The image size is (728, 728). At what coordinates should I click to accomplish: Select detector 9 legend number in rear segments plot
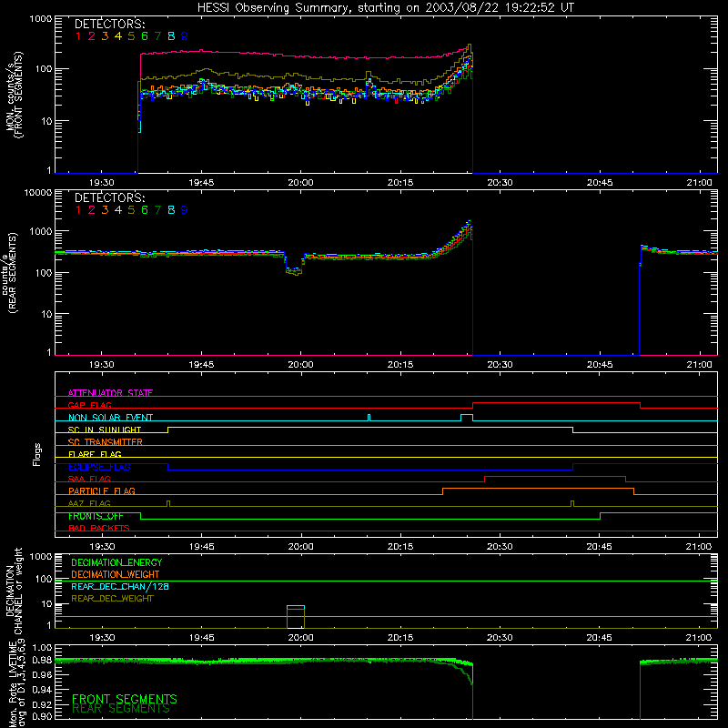pyautogui.click(x=185, y=210)
